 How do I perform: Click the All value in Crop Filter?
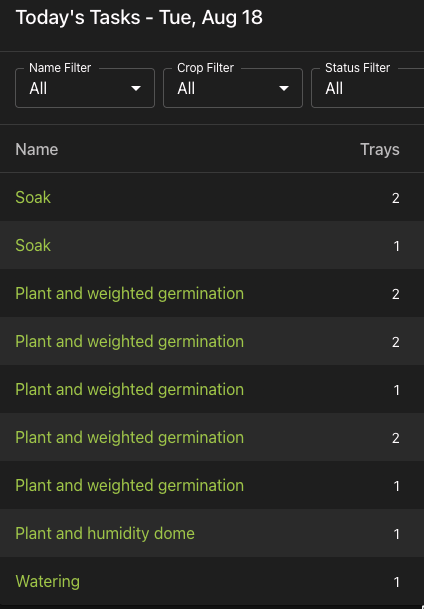pos(186,89)
